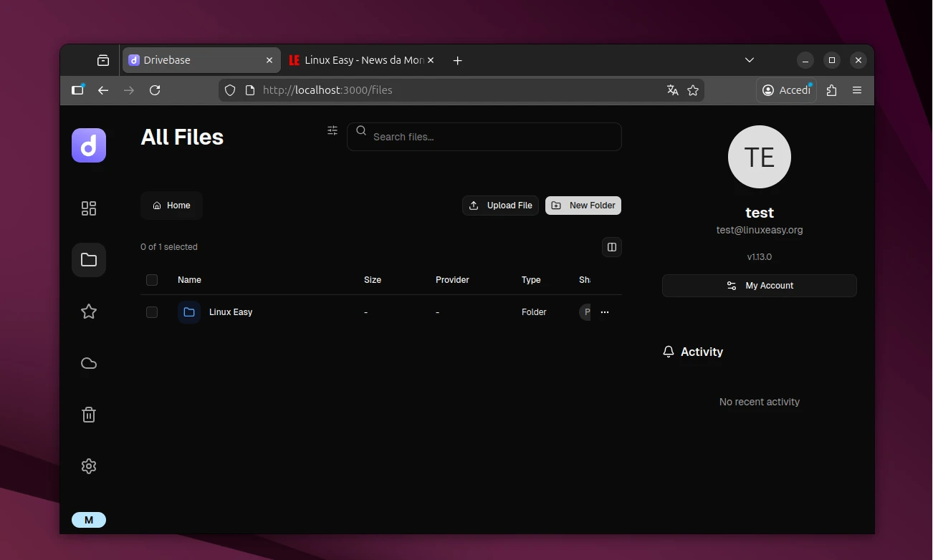Open the more actions menu for Linux Easy
The image size is (933, 560).
(x=605, y=312)
